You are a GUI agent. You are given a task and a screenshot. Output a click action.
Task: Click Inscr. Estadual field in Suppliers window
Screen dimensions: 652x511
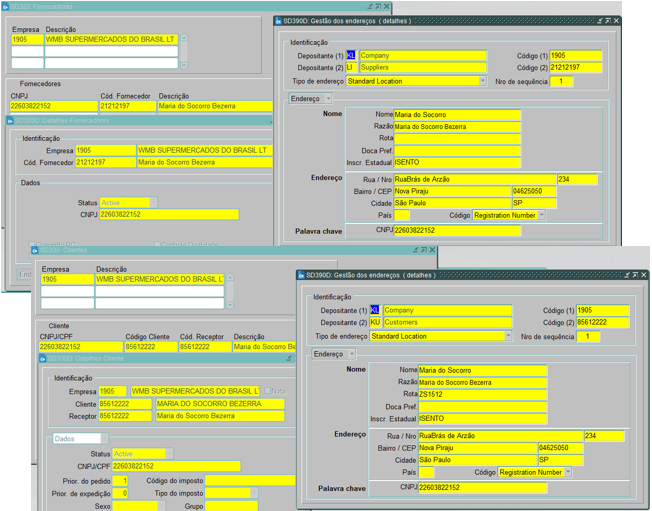coord(457,162)
